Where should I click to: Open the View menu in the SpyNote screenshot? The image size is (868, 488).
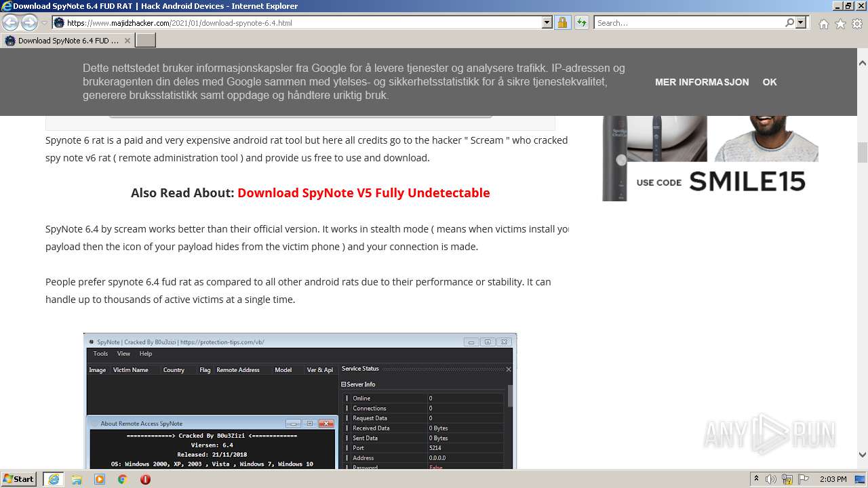[x=123, y=354]
